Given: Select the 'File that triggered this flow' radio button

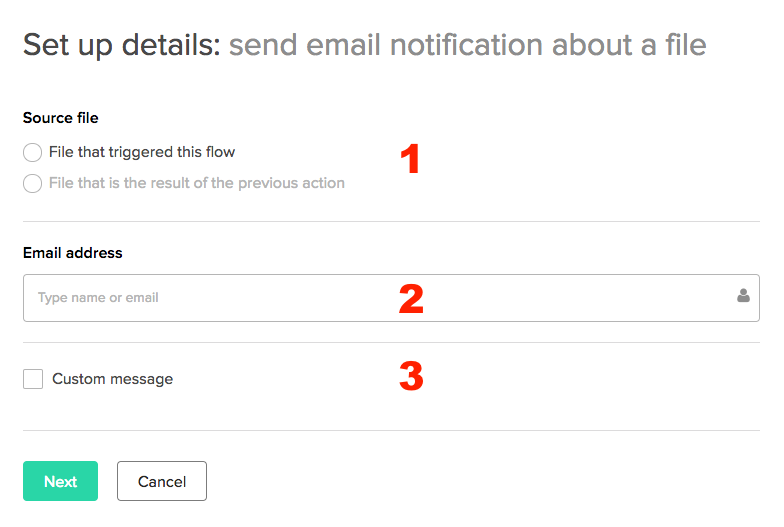Looking at the screenshot, I should click(x=33, y=153).
